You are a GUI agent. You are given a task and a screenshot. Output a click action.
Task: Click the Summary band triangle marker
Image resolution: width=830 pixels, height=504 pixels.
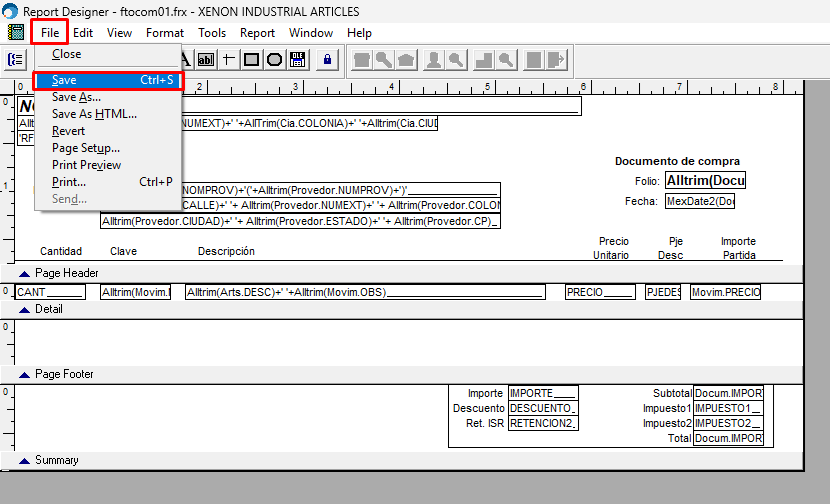tap(24, 461)
